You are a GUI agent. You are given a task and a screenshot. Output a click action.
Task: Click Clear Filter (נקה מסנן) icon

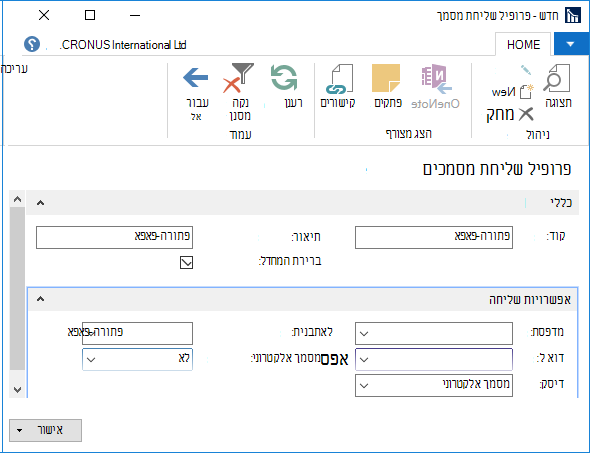coord(239,78)
